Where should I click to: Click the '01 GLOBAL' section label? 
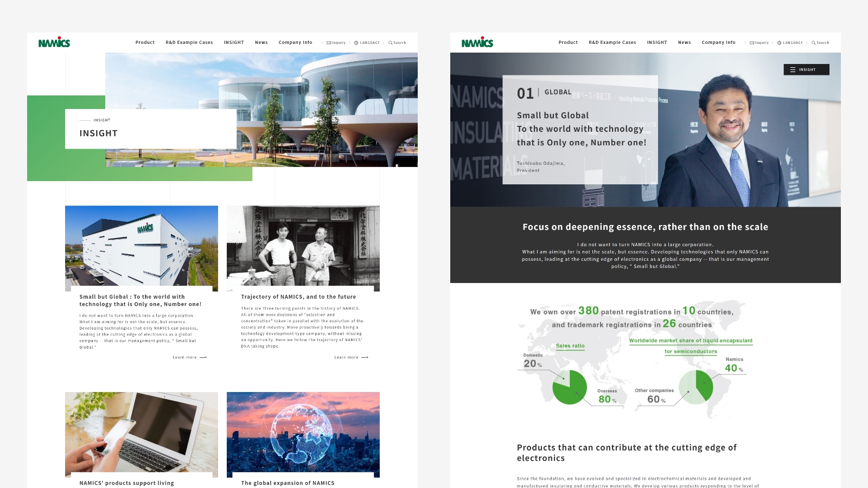point(544,93)
